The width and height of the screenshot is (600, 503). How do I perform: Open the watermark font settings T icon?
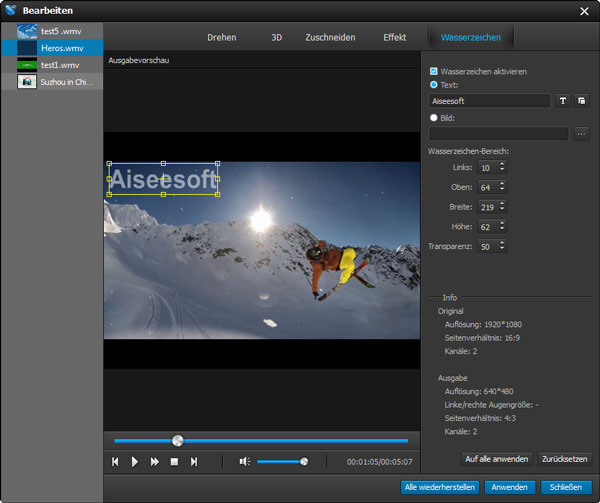pyautogui.click(x=563, y=101)
